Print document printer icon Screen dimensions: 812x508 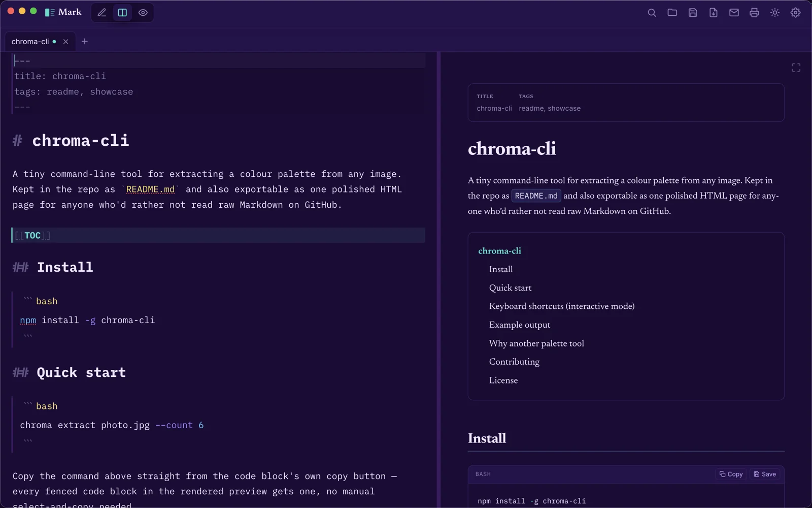[x=754, y=13]
